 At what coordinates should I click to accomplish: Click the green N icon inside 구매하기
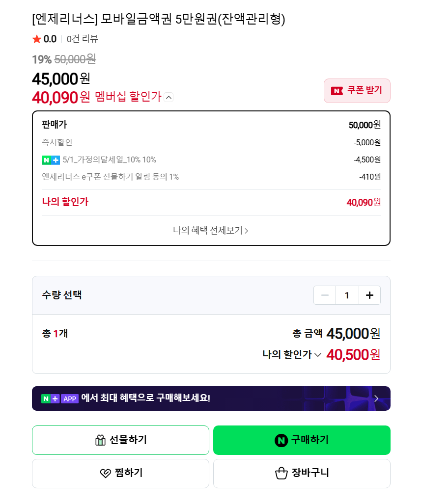click(x=281, y=440)
